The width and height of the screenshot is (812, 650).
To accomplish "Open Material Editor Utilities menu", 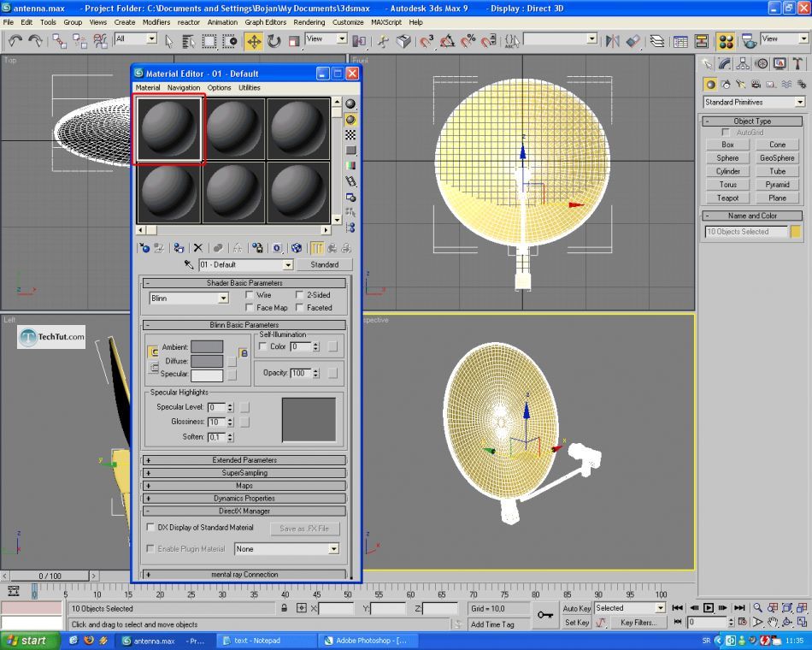I will tap(249, 87).
